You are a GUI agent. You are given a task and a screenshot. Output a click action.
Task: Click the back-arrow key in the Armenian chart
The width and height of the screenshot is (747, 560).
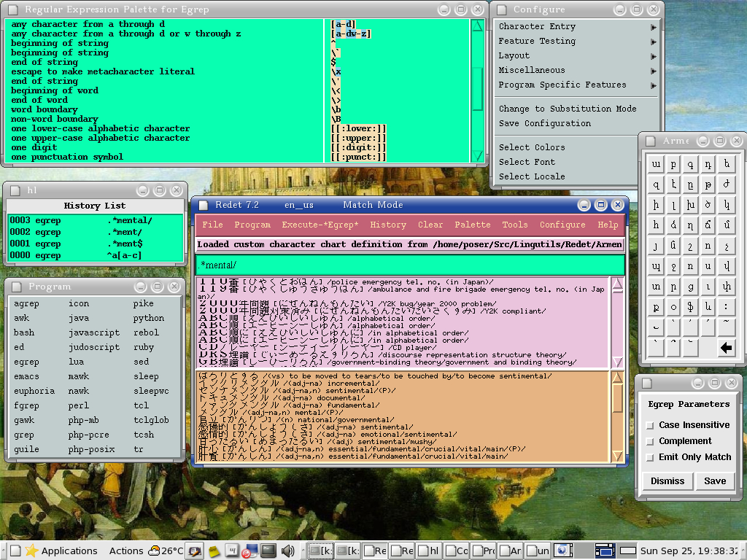pyautogui.click(x=725, y=348)
